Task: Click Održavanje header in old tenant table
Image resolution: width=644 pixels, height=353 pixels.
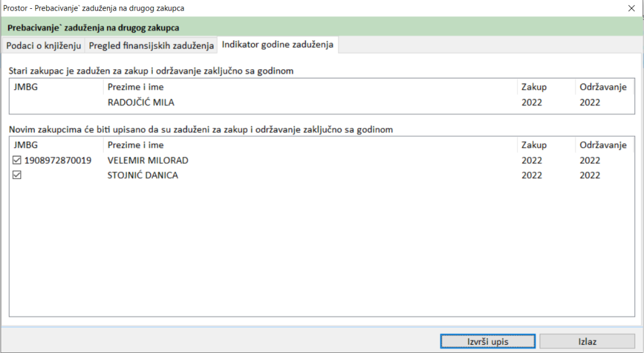Action: tap(602, 87)
